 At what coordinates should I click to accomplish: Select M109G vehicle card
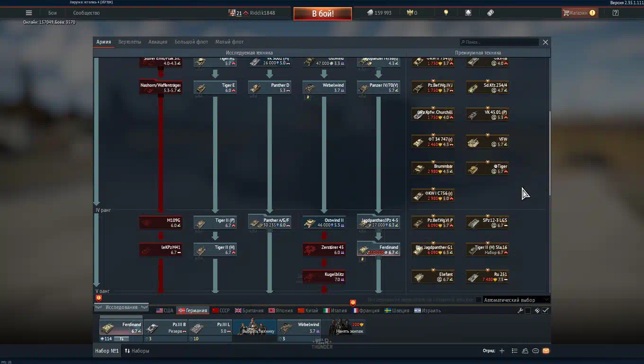pyautogui.click(x=161, y=223)
